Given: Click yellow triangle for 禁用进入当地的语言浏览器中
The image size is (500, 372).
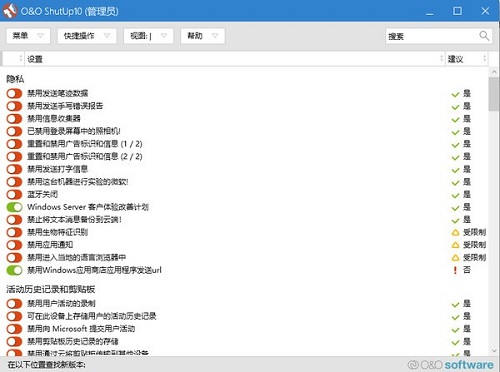Looking at the screenshot, I should (x=455, y=258).
